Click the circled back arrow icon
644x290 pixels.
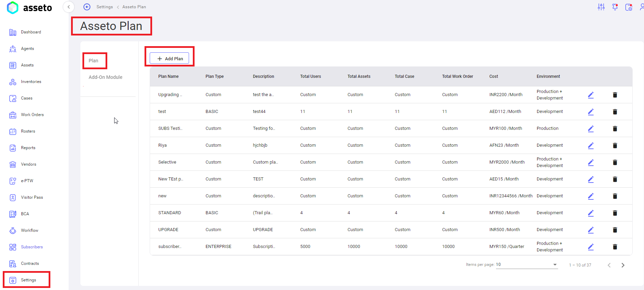pyautogui.click(x=87, y=7)
